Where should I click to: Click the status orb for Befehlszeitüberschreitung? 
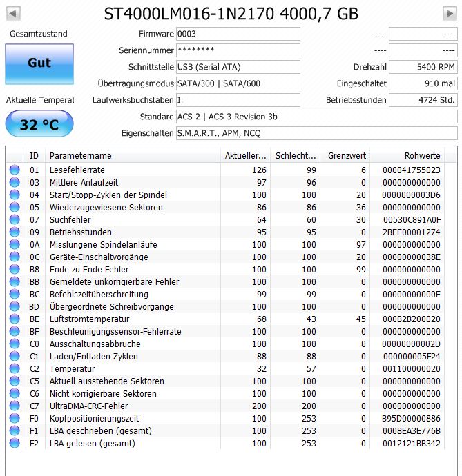15,294
